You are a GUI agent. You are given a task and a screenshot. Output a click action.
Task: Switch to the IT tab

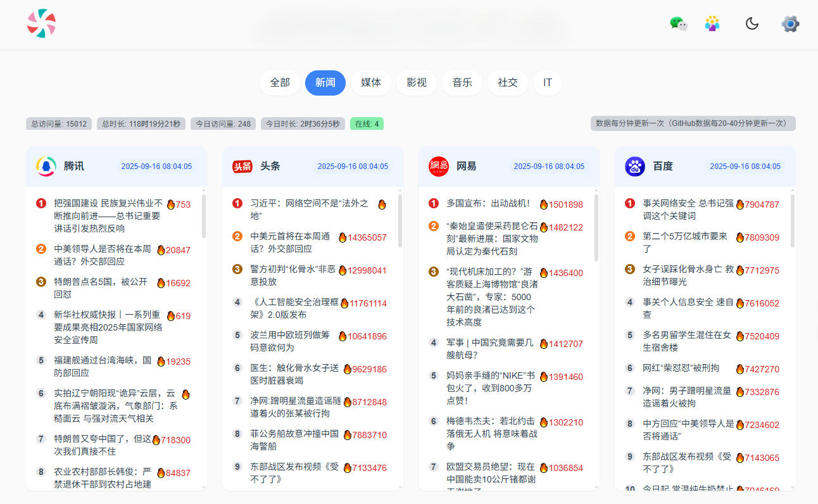pyautogui.click(x=548, y=82)
